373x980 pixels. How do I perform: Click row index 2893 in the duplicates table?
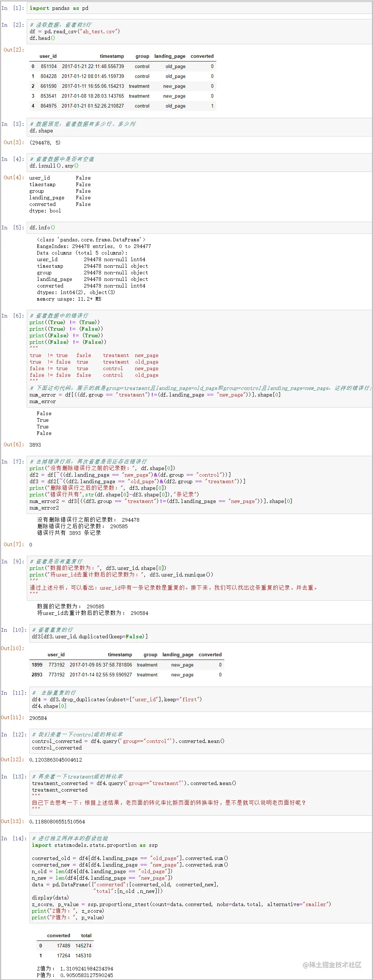(37, 675)
